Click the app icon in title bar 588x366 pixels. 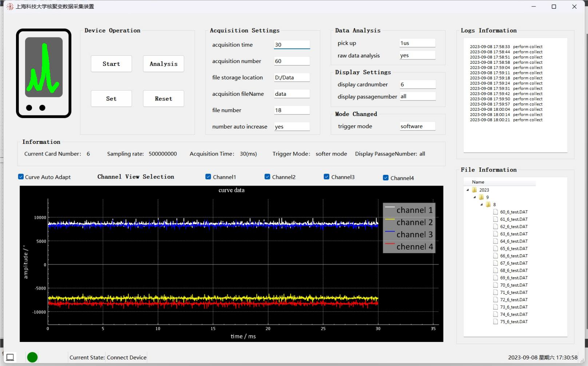tap(10, 7)
